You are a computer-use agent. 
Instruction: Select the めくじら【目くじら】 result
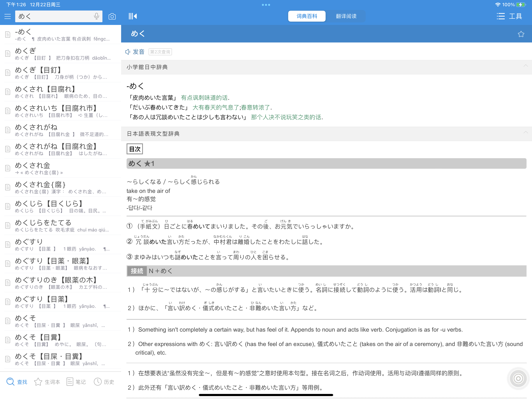tap(61, 207)
